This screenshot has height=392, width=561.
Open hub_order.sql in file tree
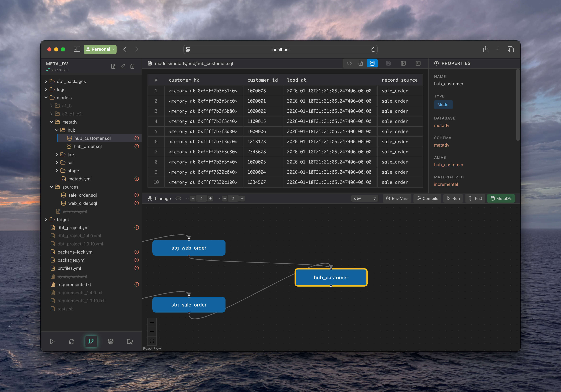(x=87, y=146)
